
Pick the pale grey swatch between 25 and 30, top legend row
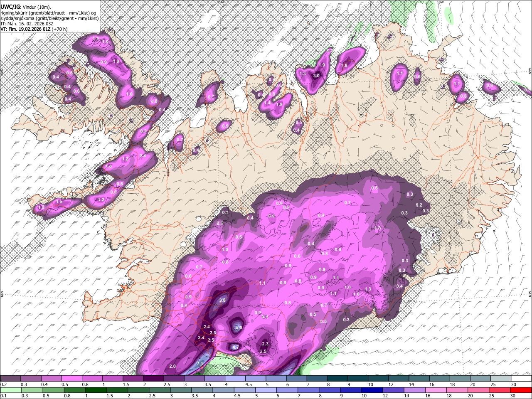coord(501,379)
